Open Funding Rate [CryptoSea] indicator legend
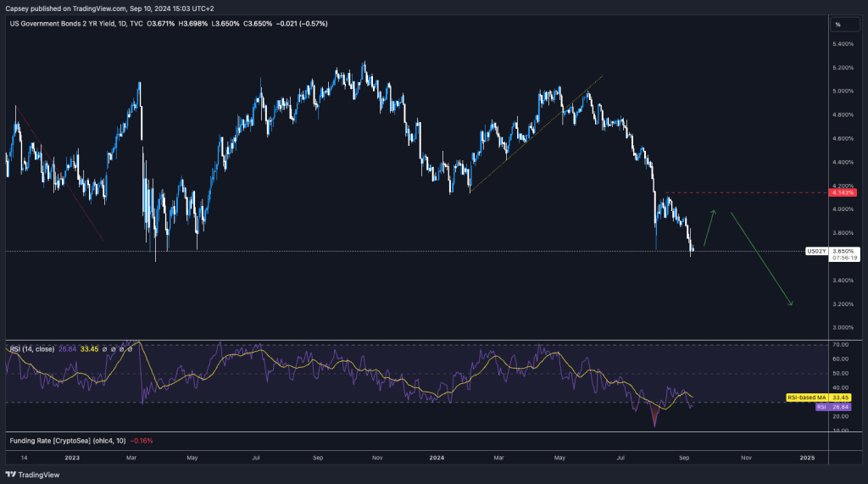868x484 pixels. coord(53,441)
